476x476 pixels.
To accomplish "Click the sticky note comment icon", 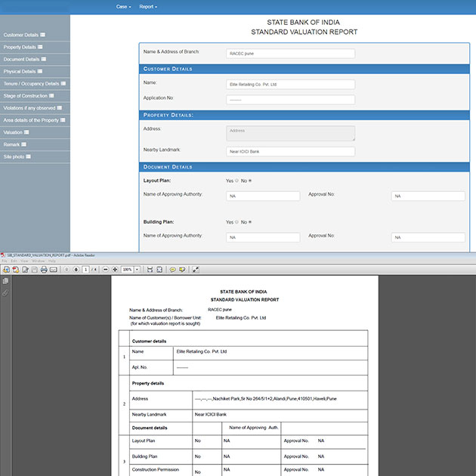I will coord(173,269).
